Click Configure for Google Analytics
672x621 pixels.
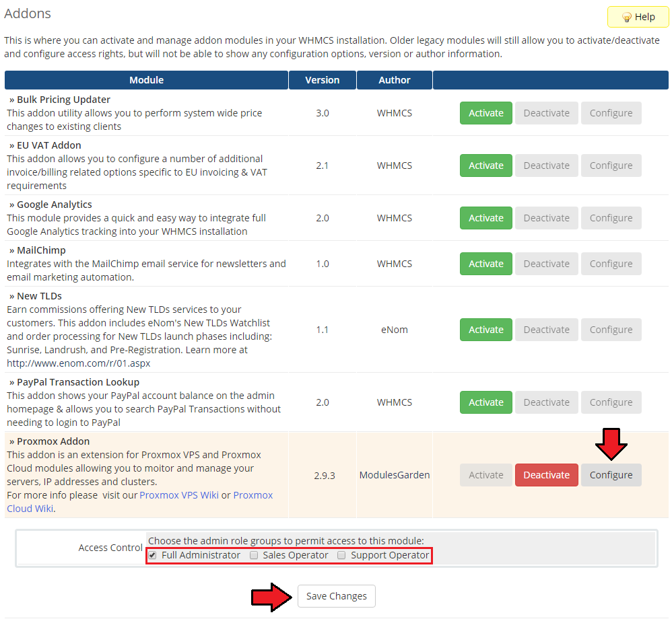pos(611,218)
